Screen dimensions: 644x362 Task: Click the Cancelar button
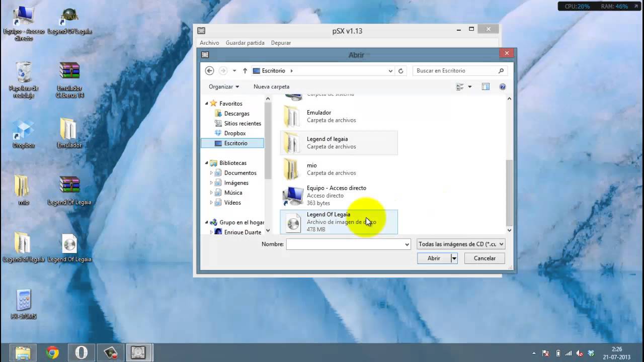(x=485, y=258)
